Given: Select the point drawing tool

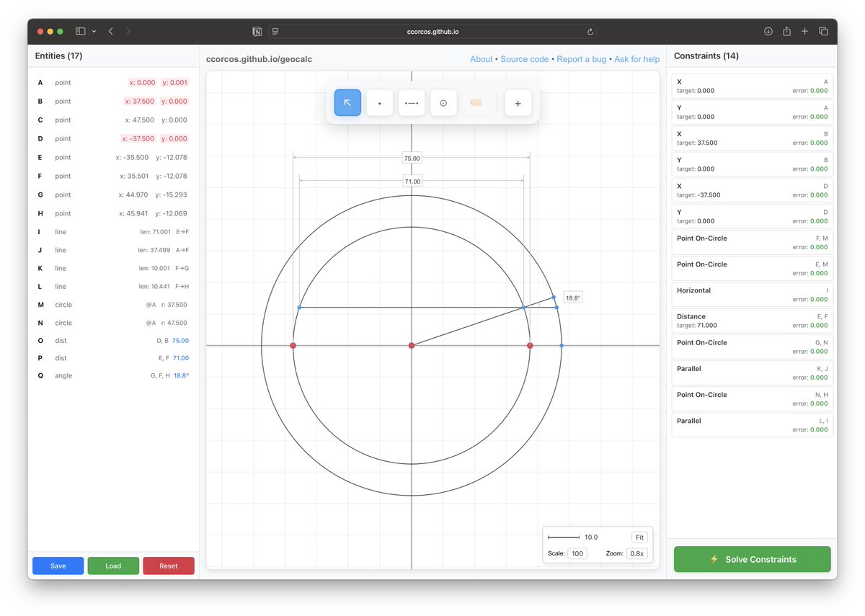Looking at the screenshot, I should tap(379, 103).
